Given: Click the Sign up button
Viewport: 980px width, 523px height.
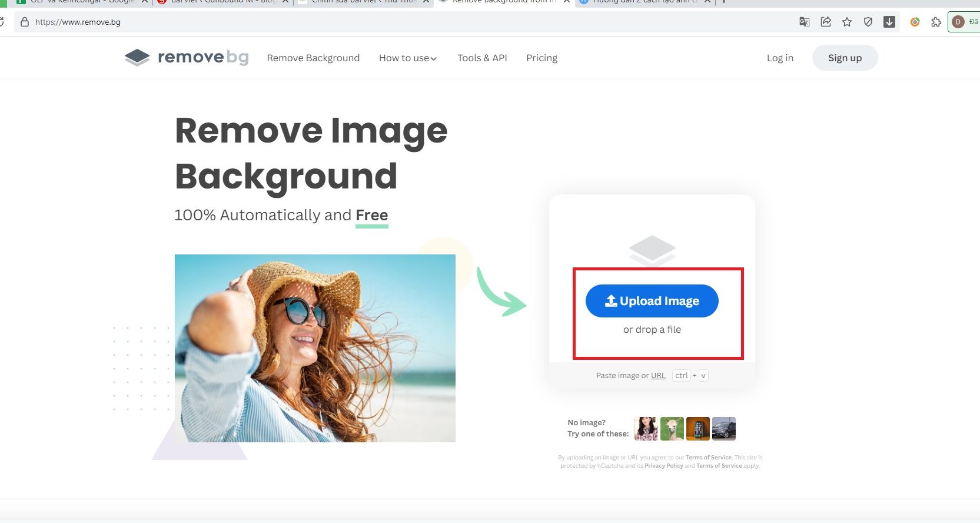Looking at the screenshot, I should (x=845, y=58).
